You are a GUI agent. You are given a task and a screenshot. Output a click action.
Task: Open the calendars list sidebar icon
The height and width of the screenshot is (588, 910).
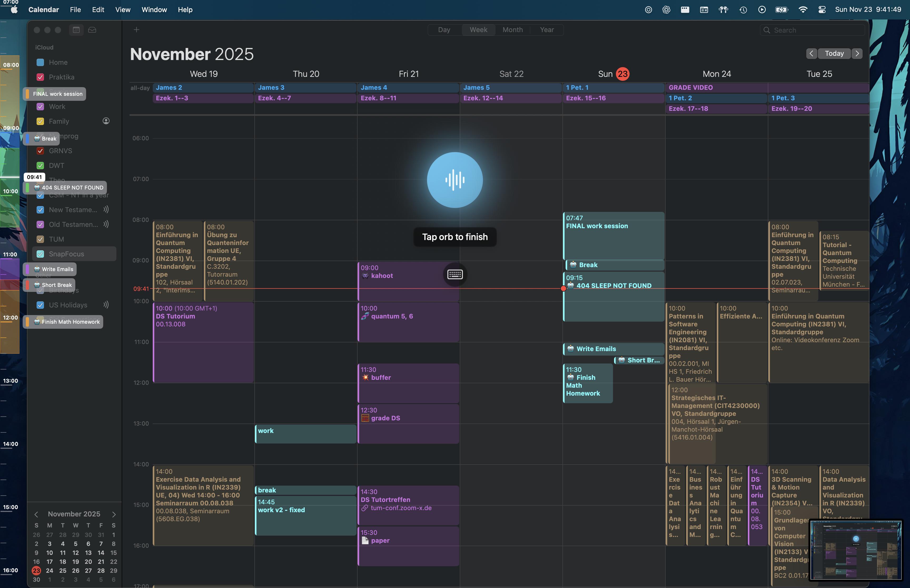click(x=76, y=30)
